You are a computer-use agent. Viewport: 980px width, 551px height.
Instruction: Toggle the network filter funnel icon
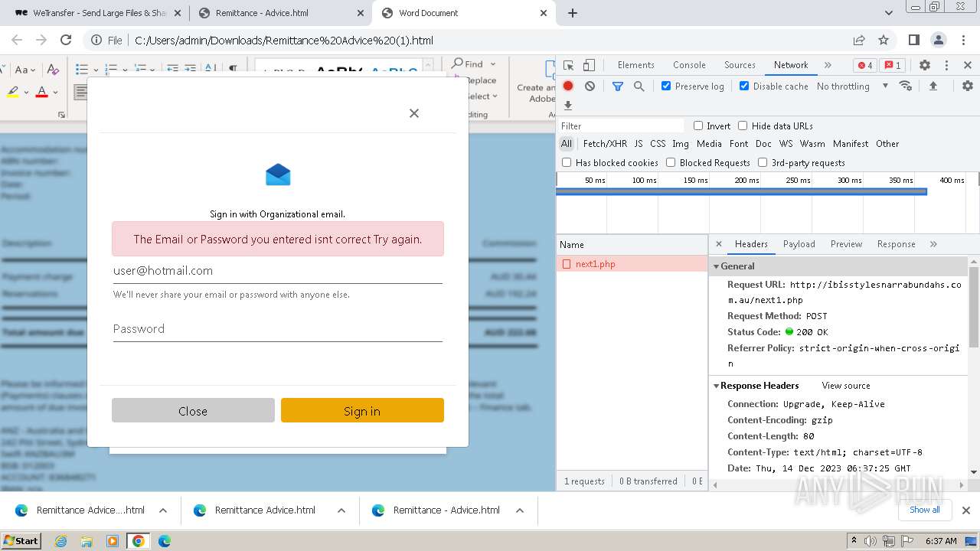[618, 86]
